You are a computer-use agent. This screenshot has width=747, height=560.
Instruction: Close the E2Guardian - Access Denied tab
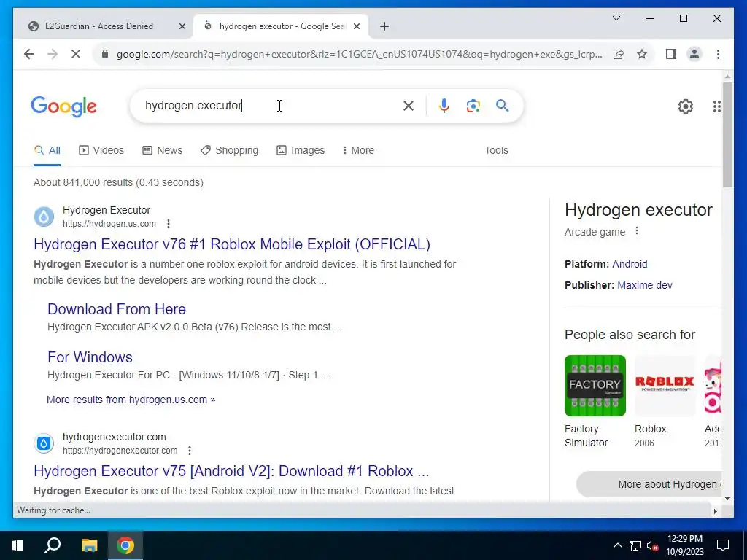coord(182,26)
